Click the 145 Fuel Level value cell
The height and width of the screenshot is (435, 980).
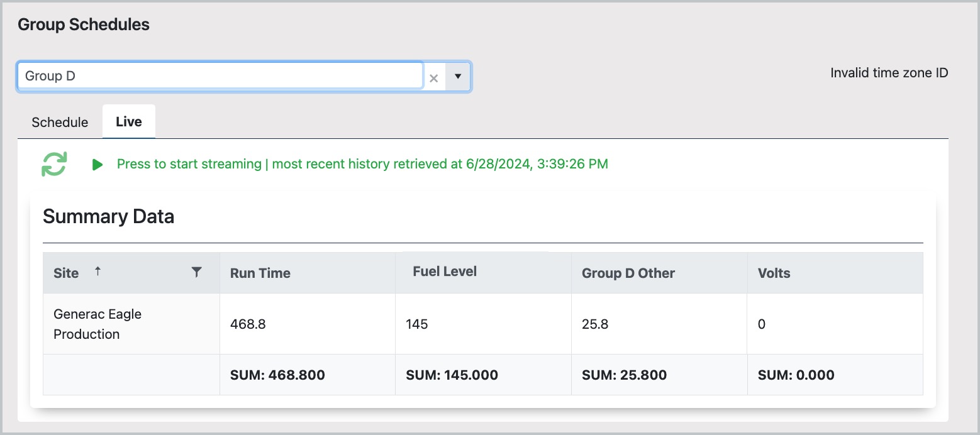[x=417, y=324]
